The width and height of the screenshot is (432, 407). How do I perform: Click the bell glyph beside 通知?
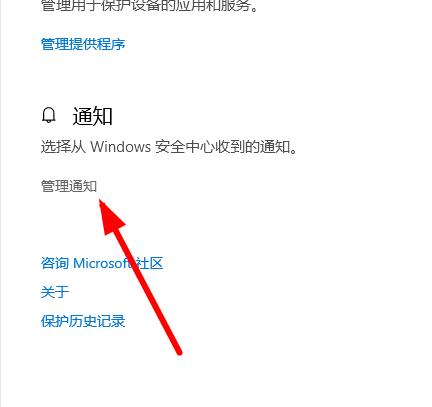[x=49, y=116]
